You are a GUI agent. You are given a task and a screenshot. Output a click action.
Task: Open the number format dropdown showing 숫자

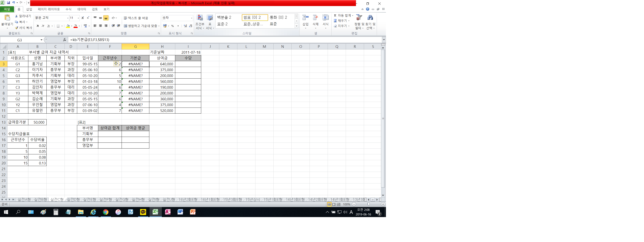tap(192, 18)
